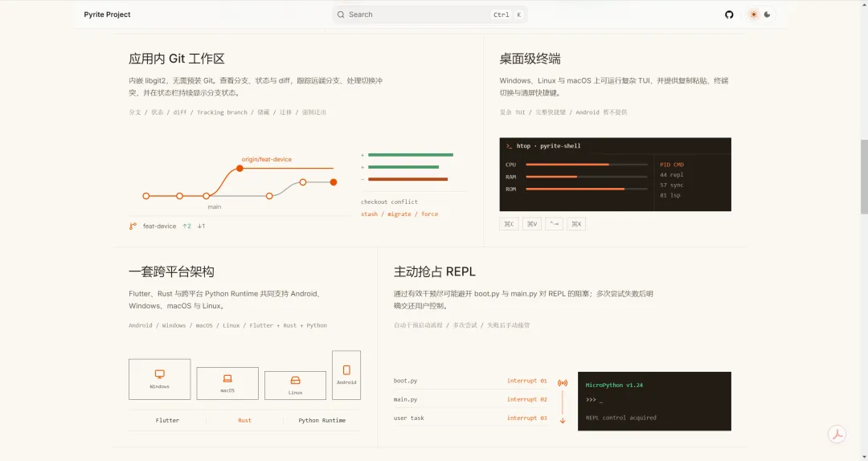Click the 主动抢占 REPL heading
The height and width of the screenshot is (461, 868).
(435, 271)
